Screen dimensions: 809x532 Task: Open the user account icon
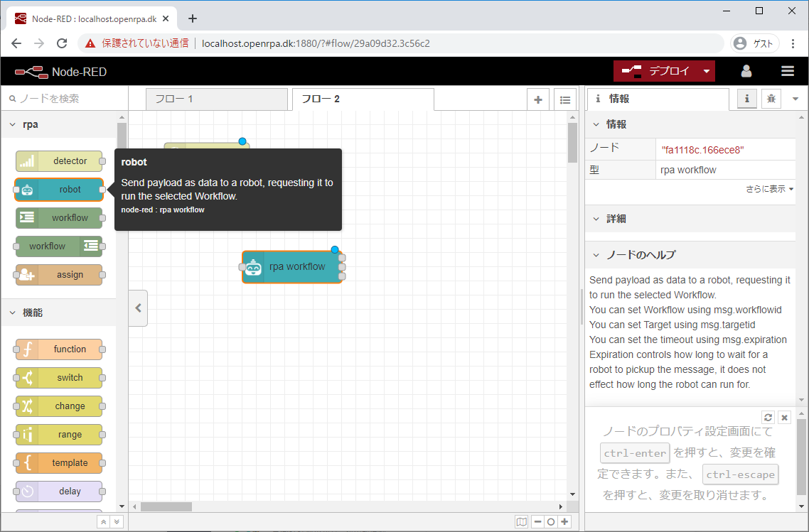pos(746,71)
